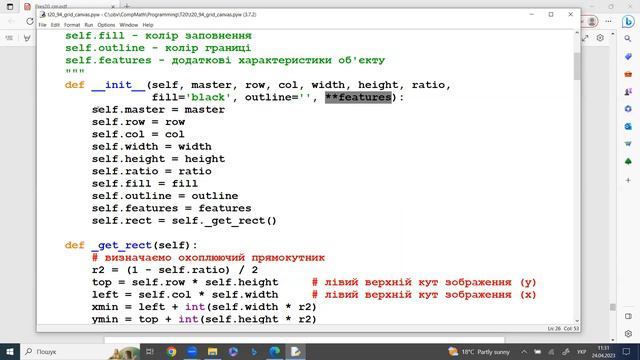The width and height of the screenshot is (640, 360).
Task: Open the Windows Start menu
Action: point(10,351)
